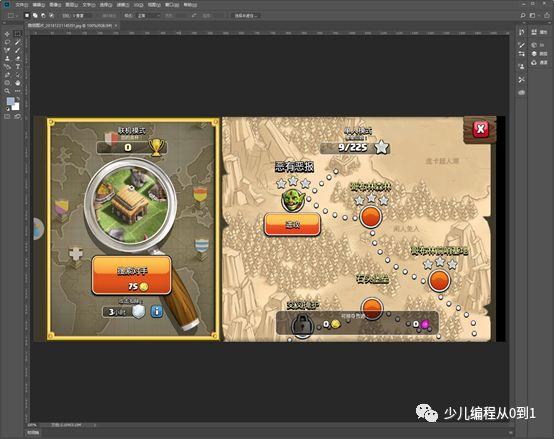Open the Clone Source panel icon
Screen dimensions: 554x439
(x=521, y=66)
